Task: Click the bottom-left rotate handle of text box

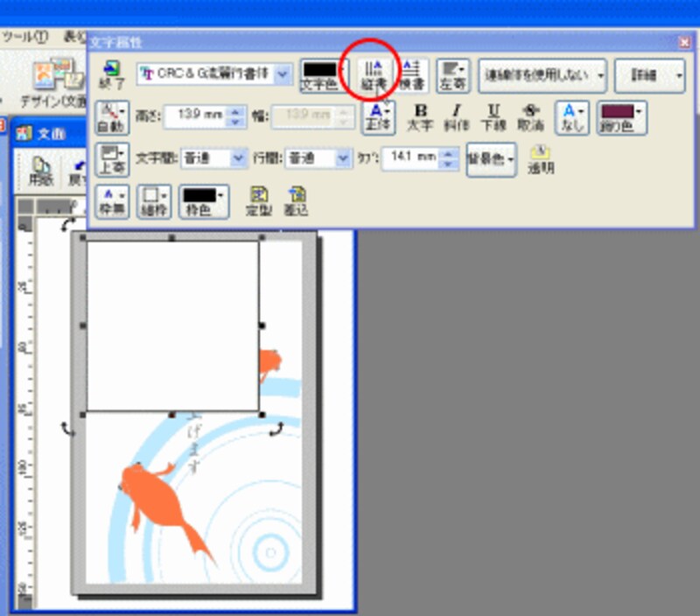Action: [68, 430]
